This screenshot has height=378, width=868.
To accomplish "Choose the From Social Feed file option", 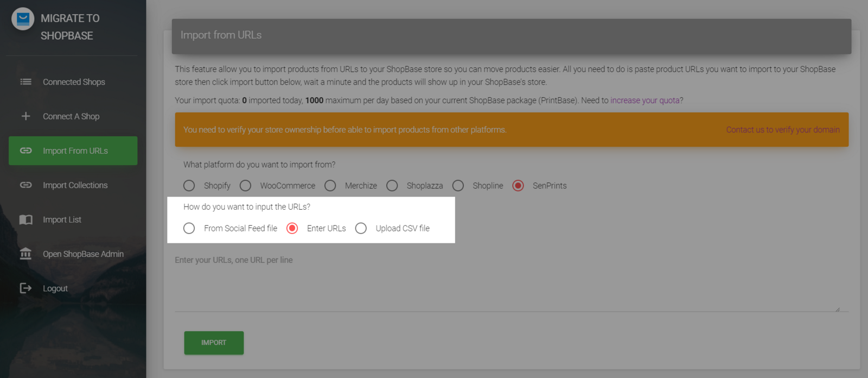I will [x=189, y=229].
